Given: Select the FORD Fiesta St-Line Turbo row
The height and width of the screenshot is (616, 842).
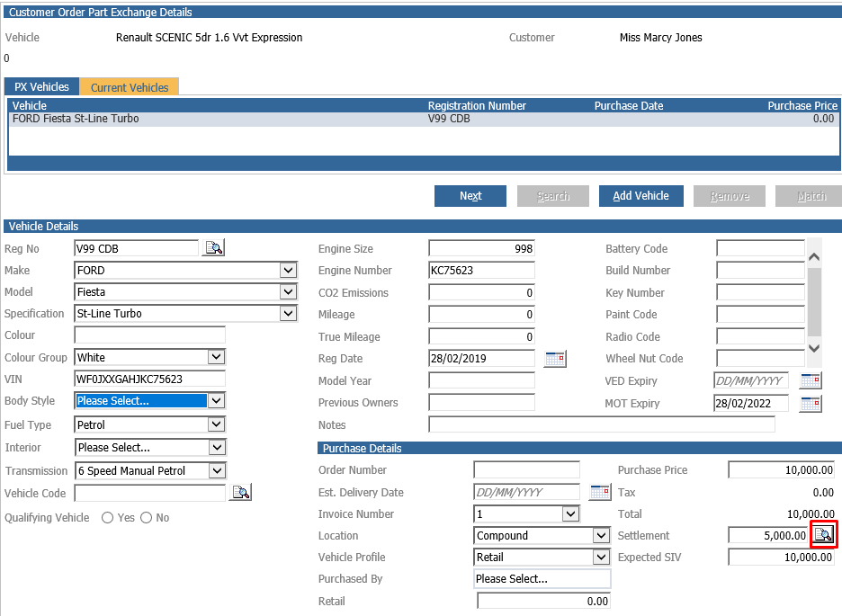Looking at the screenshot, I should (x=424, y=119).
